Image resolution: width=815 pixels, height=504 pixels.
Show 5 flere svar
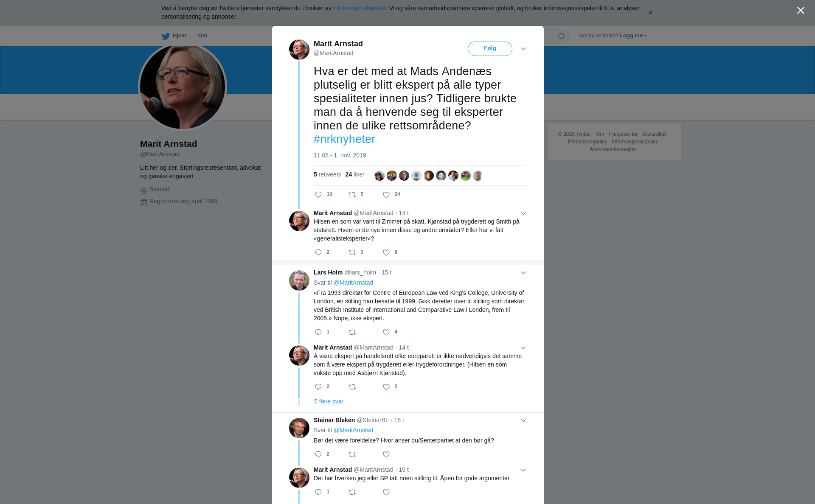[329, 401]
